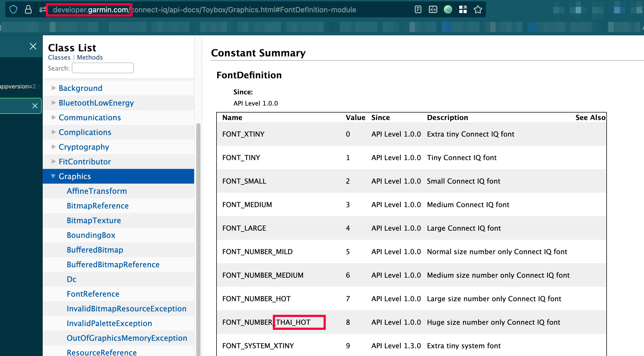The width and height of the screenshot is (644, 356).
Task: Click 'API Level 1.3.0' in FONT_SYSTEM_XTINY row
Action: 396,346
